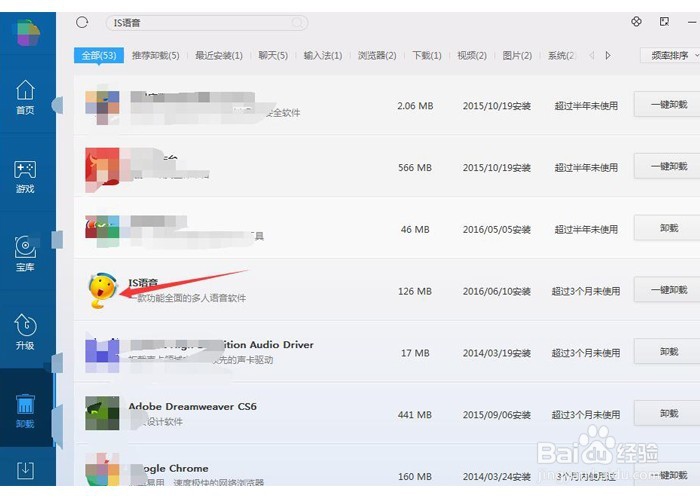Click the 2014/03/19安装 date
700x500 pixels.
pos(496,353)
